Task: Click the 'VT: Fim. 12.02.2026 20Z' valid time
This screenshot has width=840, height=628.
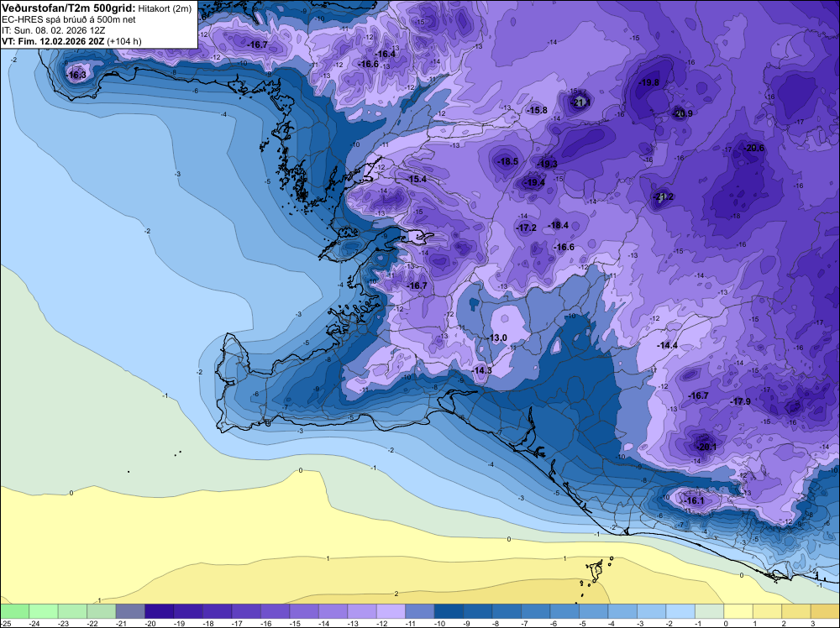Action: [x=53, y=41]
